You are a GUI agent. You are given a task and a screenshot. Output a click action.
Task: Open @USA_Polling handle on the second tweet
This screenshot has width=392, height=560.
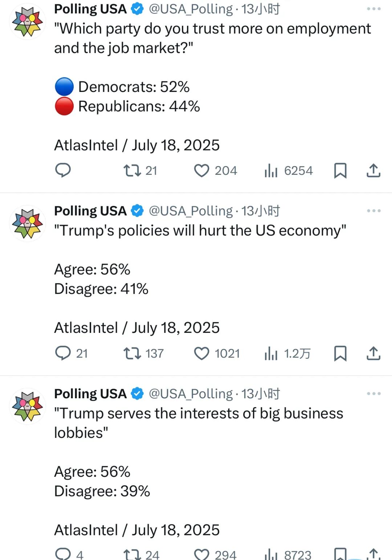pos(191,211)
